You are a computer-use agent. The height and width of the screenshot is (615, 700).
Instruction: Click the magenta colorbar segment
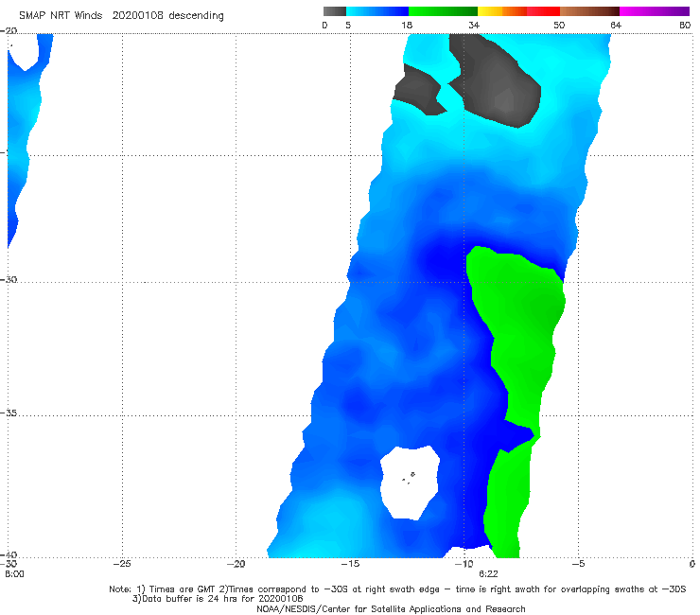coord(655,11)
